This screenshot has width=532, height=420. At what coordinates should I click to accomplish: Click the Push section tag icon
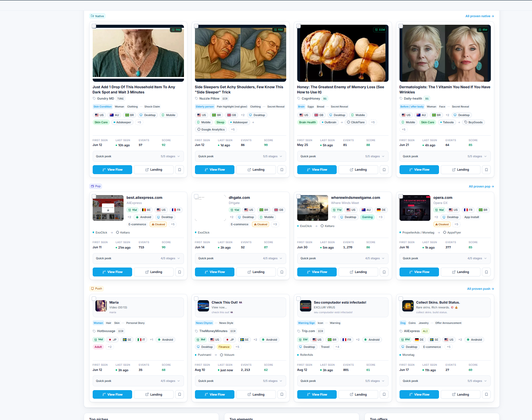click(93, 288)
